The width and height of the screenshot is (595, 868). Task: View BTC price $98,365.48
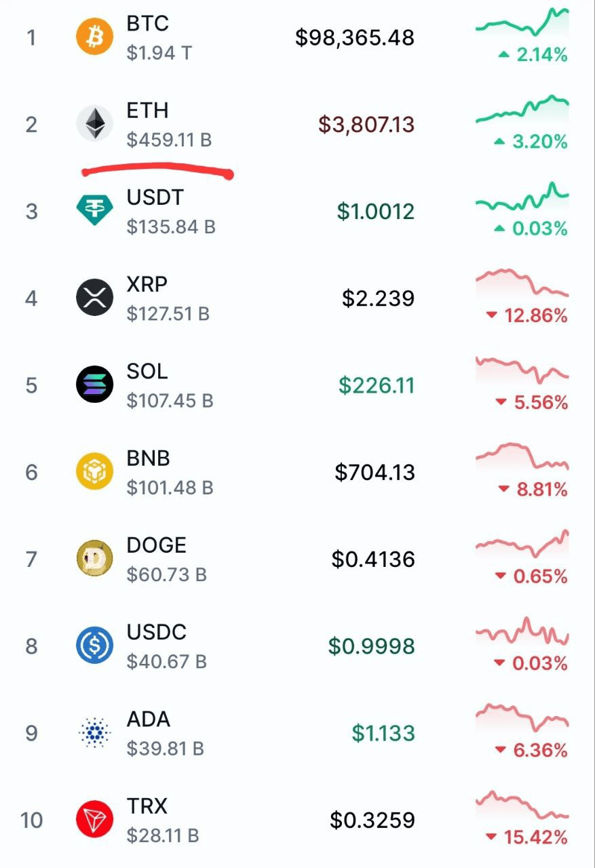[354, 37]
